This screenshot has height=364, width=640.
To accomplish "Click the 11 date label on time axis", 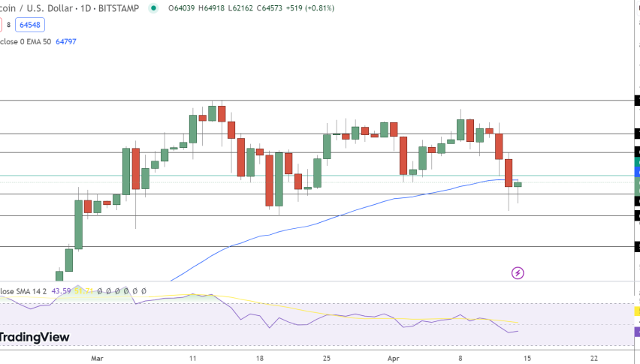I will click(x=192, y=358).
